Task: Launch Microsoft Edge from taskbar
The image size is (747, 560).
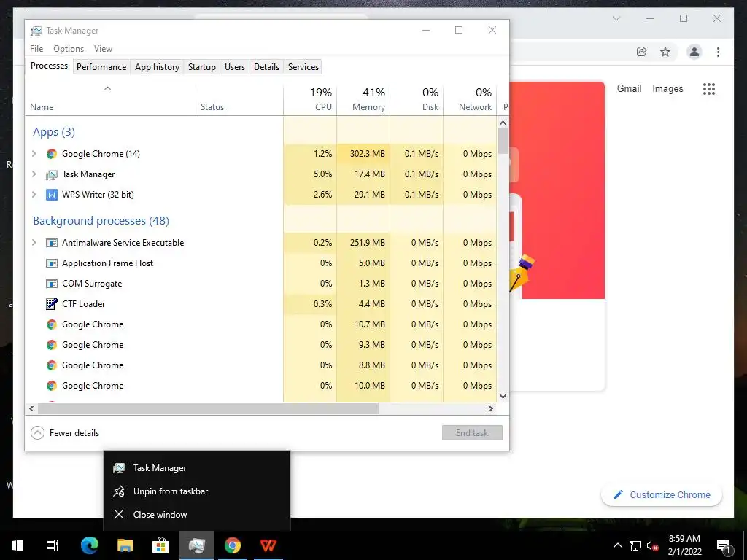Action: [x=89, y=545]
